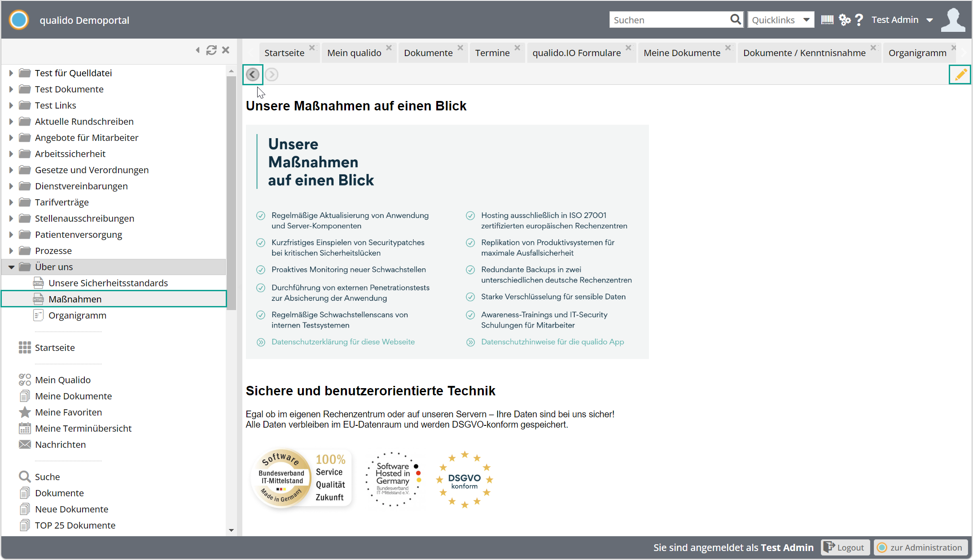Viewport: 973px width, 560px height.
Task: Expand the Patientenversorgung folder
Action: (11, 235)
